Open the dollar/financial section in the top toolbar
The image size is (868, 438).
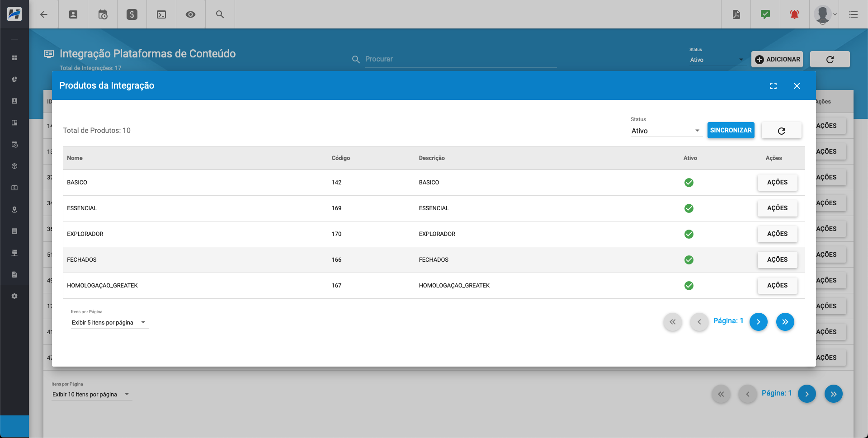click(132, 14)
